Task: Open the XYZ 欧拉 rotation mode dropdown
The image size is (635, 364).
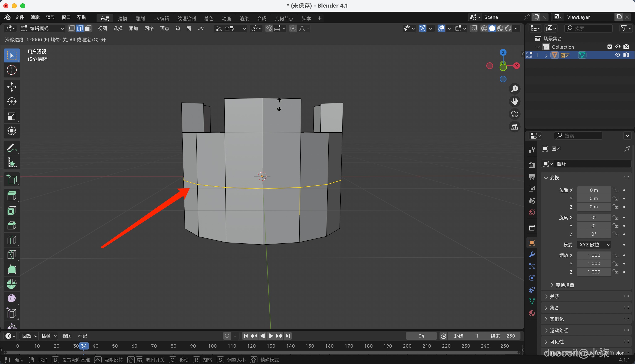Action: (594, 245)
